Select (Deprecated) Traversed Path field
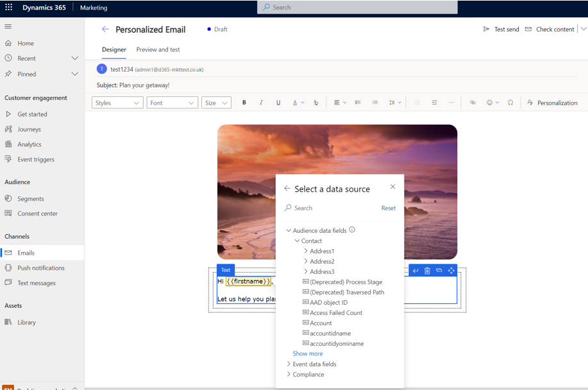The width and height of the screenshot is (588, 390). 343,292
